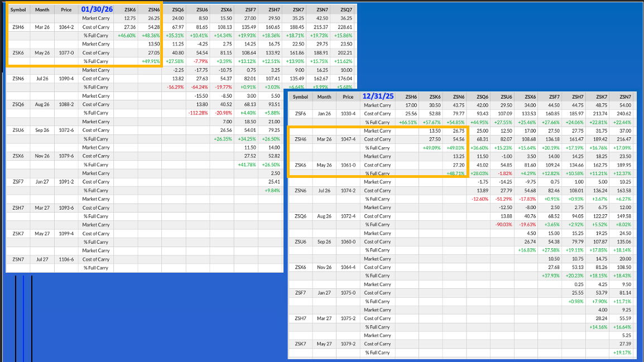Screen dimensions: 644x362
Task: Select price cell 1077-0
Action: (x=66, y=53)
